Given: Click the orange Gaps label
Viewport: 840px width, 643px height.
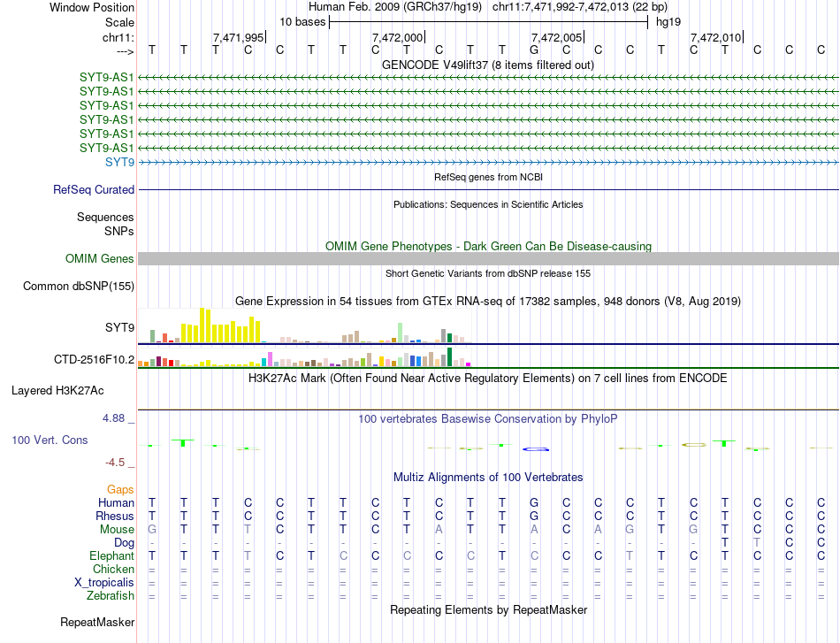Looking at the screenshot, I should pos(120,490).
